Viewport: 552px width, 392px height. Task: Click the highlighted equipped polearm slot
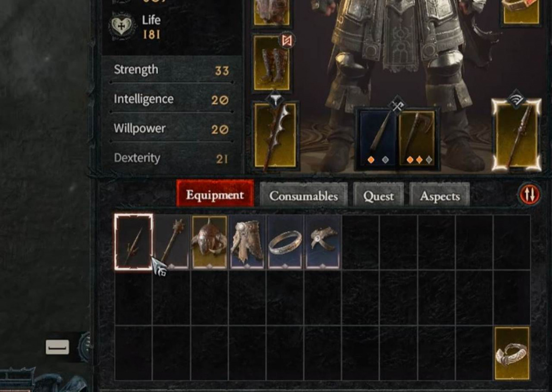tap(516, 134)
